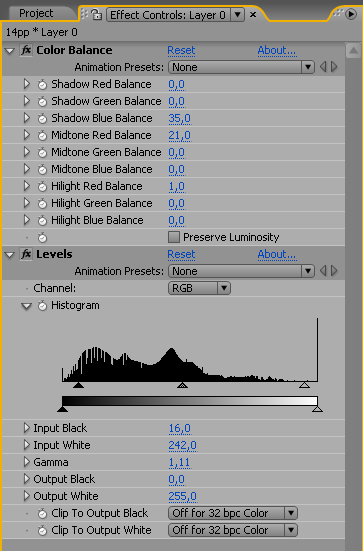Open panel flyout menu arrow icon
Viewport: 363px width, 551px height.
[351, 14]
